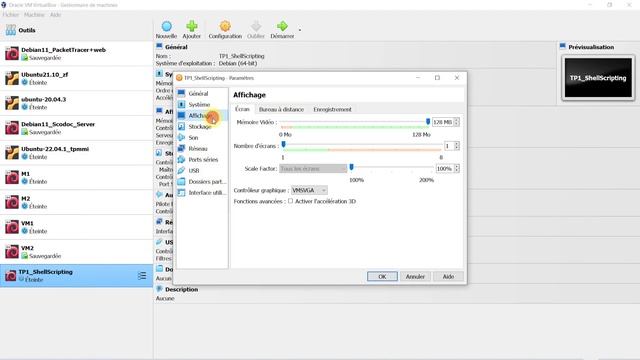Viewport: 640px width, 360px height.
Task: Click Annuler button
Action: (x=415, y=276)
